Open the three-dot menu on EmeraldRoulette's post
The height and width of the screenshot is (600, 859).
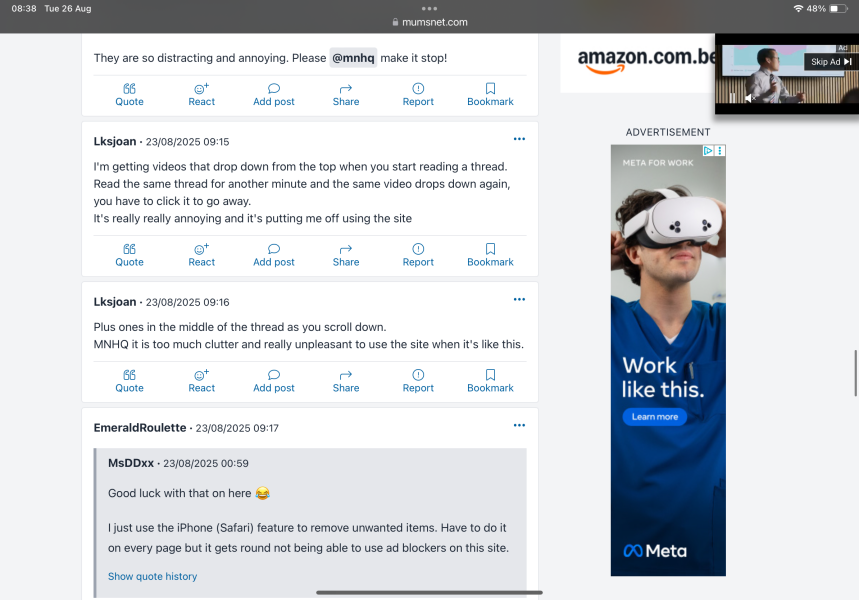tap(519, 426)
